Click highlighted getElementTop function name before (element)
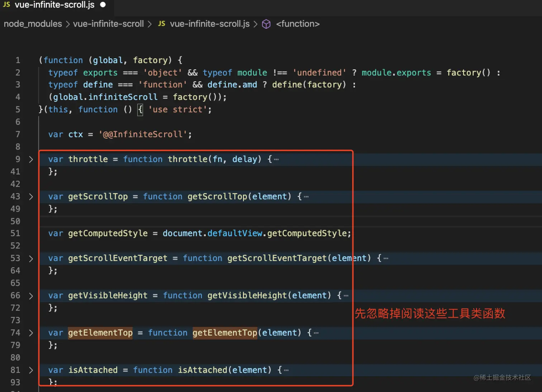Image resolution: width=542 pixels, height=392 pixels. coord(225,333)
